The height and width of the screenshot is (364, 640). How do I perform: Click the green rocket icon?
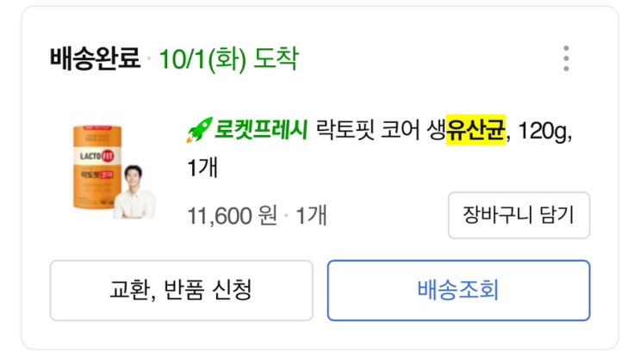pyautogui.click(x=199, y=132)
